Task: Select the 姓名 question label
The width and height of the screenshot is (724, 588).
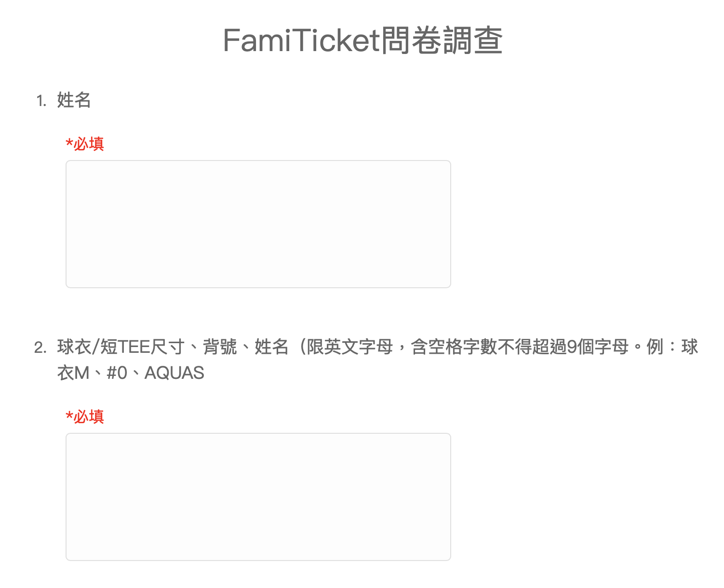Action: pyautogui.click(x=74, y=100)
